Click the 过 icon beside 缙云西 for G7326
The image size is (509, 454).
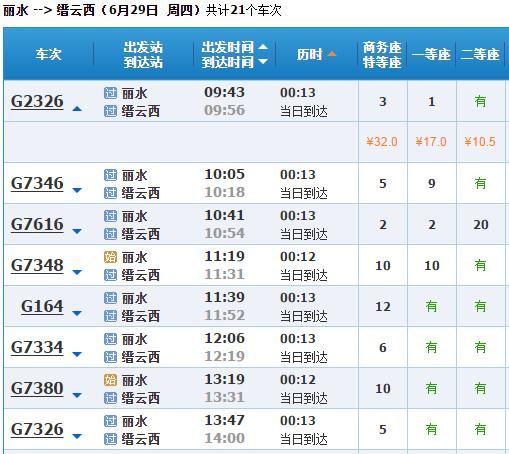110,439
